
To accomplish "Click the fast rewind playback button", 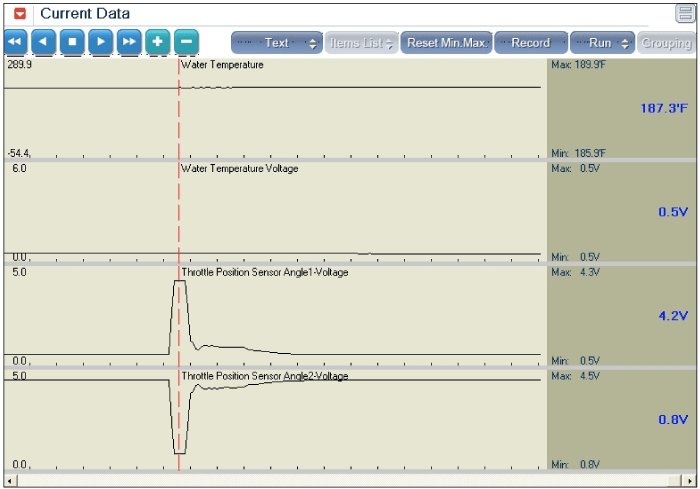I will coord(16,42).
